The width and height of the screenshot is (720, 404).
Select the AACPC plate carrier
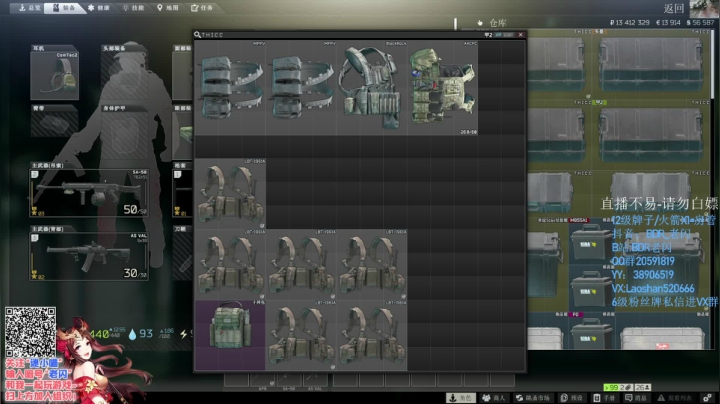[x=443, y=88]
